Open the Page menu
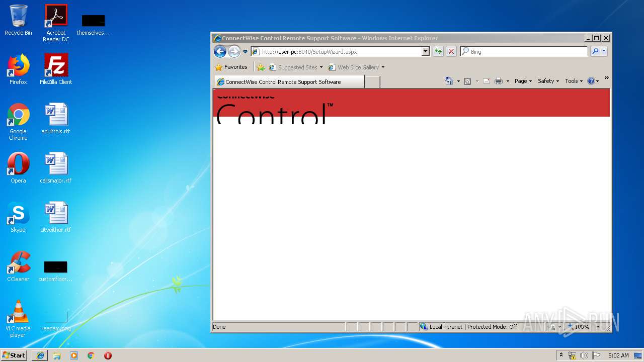This screenshot has height=362, width=644. (x=523, y=81)
